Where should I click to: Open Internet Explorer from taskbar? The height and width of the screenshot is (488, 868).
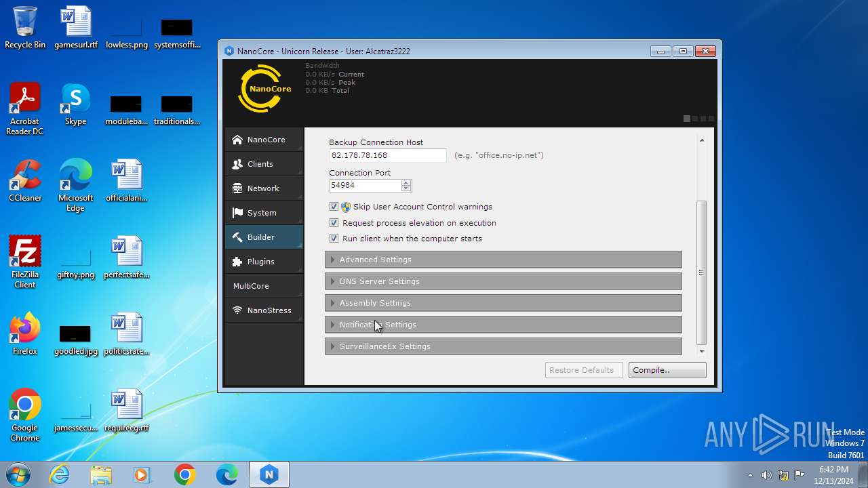tap(60, 475)
